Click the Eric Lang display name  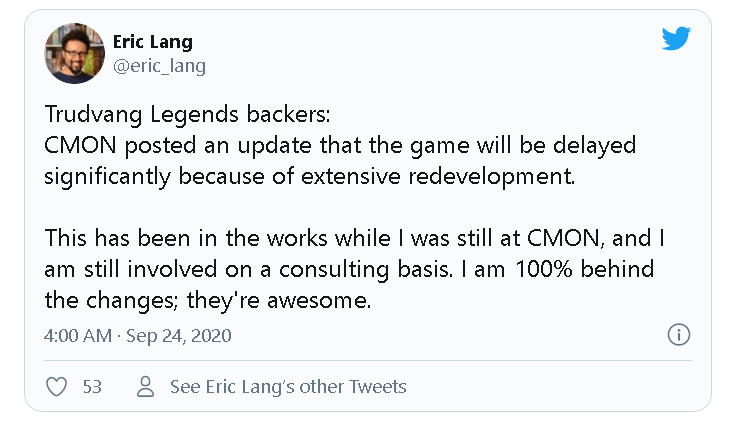coord(152,42)
